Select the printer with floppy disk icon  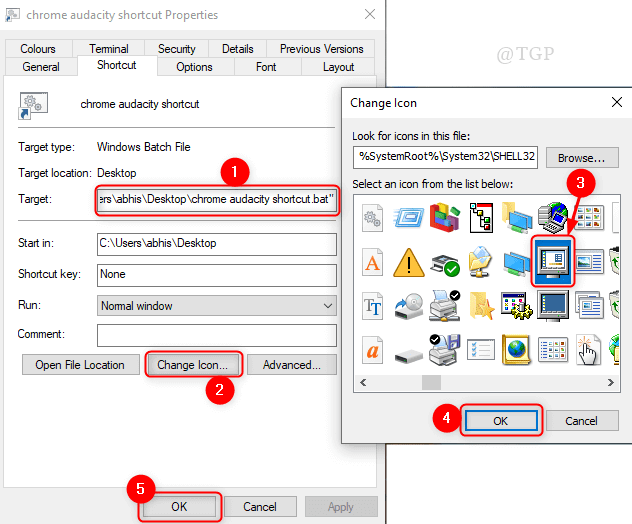445,349
